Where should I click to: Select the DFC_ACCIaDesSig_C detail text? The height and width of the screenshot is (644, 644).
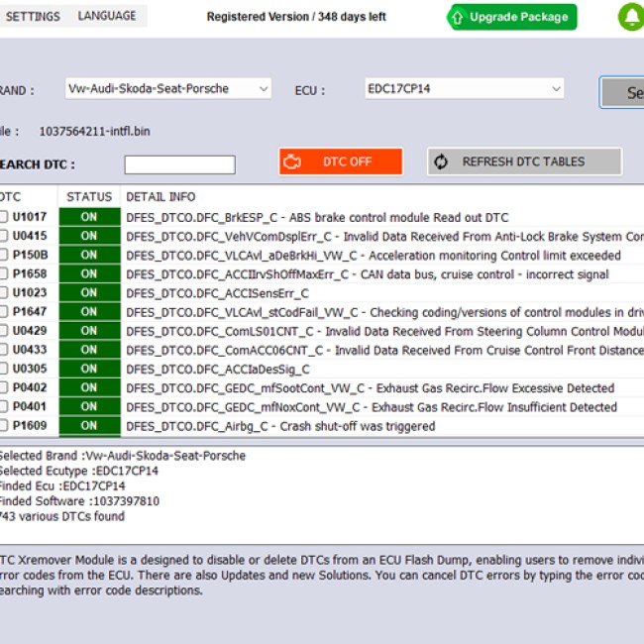coord(218,370)
